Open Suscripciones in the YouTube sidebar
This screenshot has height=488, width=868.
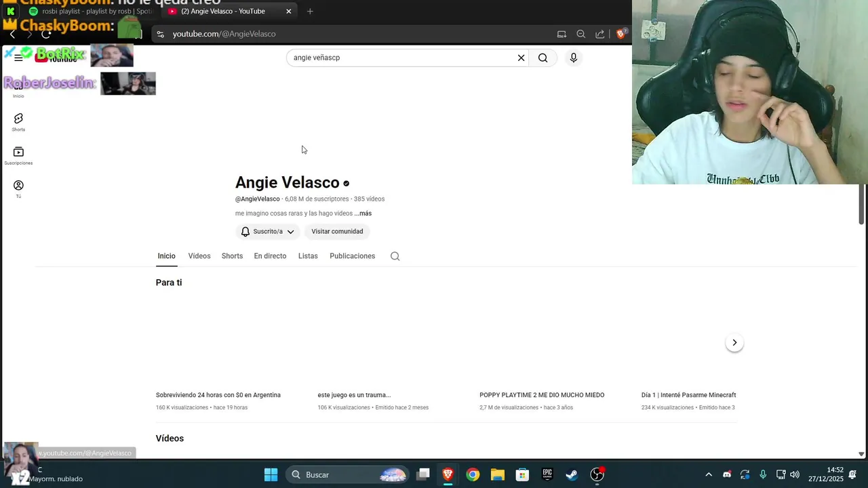[18, 156]
